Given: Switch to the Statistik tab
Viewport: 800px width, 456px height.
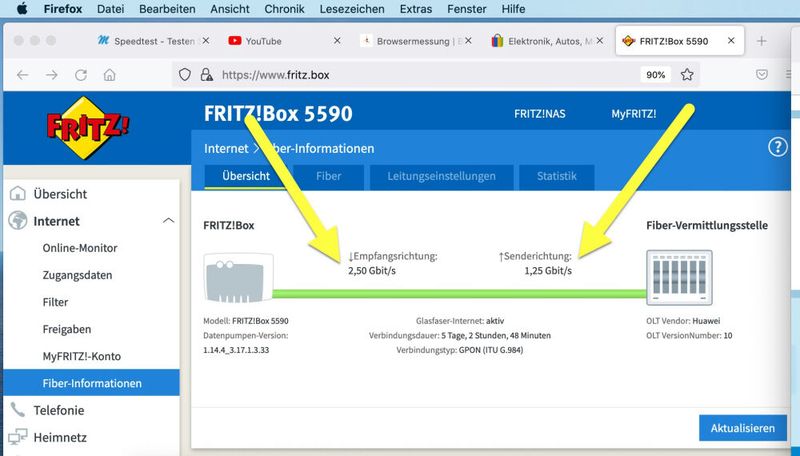Looking at the screenshot, I should tap(557, 176).
